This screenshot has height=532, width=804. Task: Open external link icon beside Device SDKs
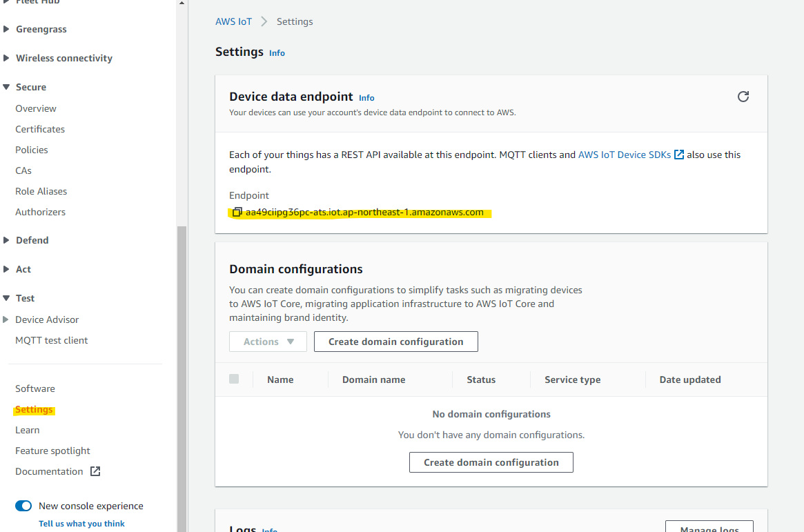pos(679,155)
